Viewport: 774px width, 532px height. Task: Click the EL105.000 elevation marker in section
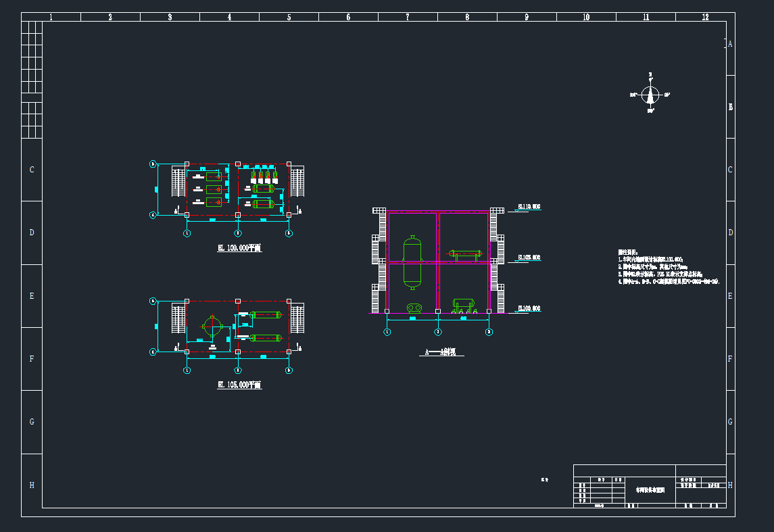529,258
